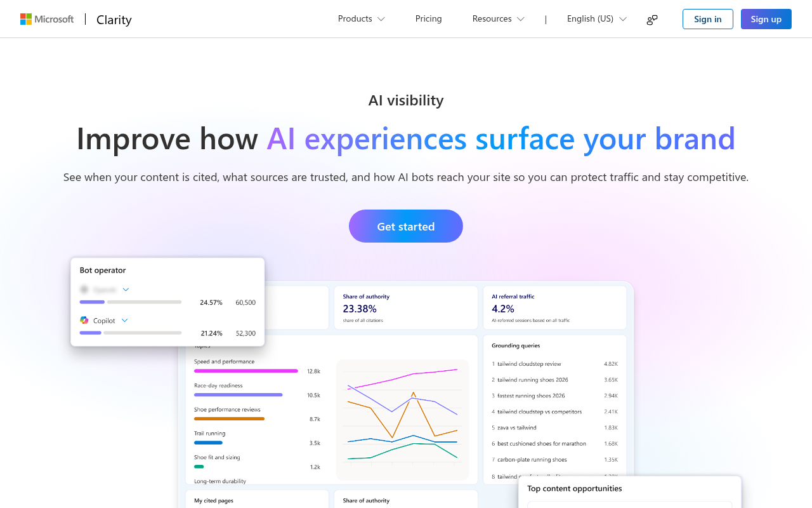
Task: Click the AI referral traffic 4.2% card
Action: (x=555, y=308)
